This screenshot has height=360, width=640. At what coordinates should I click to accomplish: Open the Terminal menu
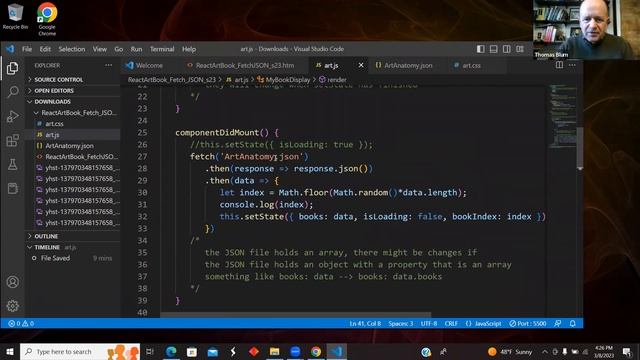click(x=162, y=49)
